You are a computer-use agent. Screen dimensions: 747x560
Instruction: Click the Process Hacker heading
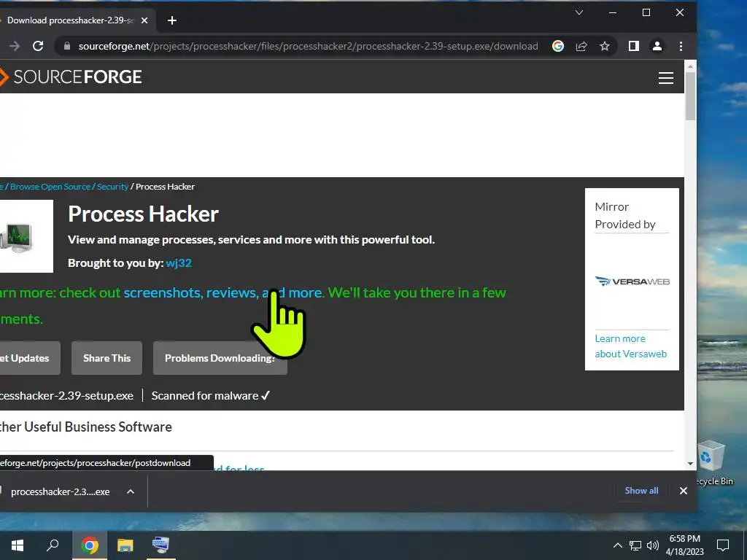[x=144, y=214]
